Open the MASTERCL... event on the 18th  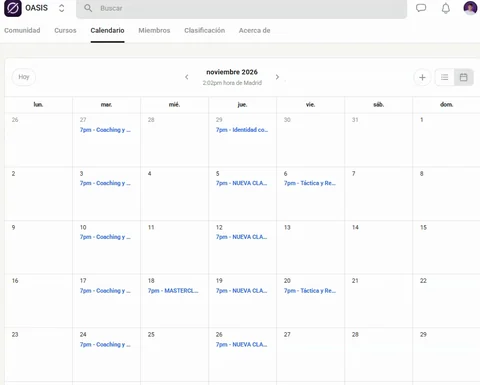coord(173,291)
